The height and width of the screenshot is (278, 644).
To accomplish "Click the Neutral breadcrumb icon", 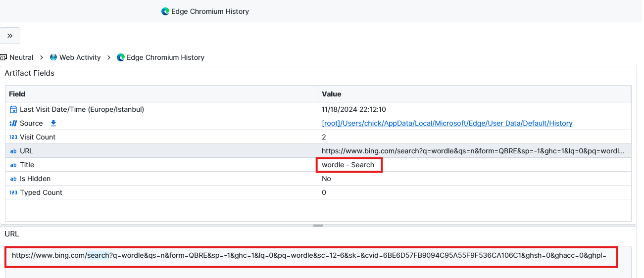I will point(3,57).
